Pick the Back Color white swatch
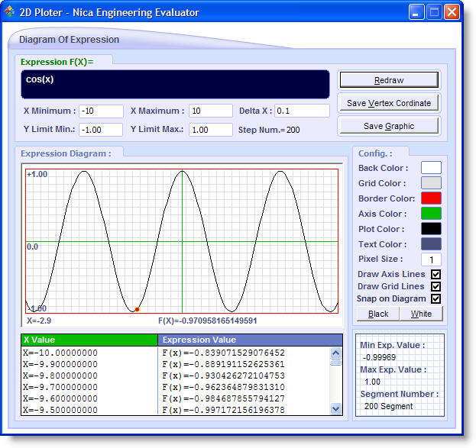Viewport: 476px width, 448px height. 431,168
